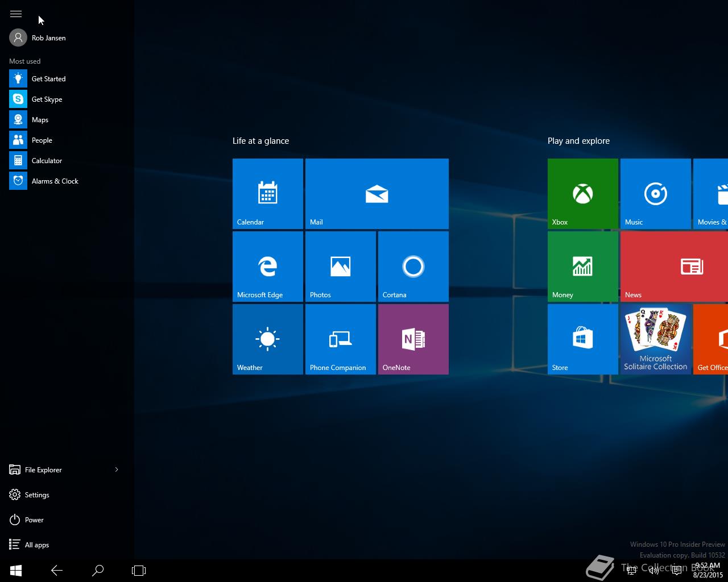728x582 pixels.
Task: Click the taskbar Back arrow
Action: pyautogui.click(x=57, y=571)
